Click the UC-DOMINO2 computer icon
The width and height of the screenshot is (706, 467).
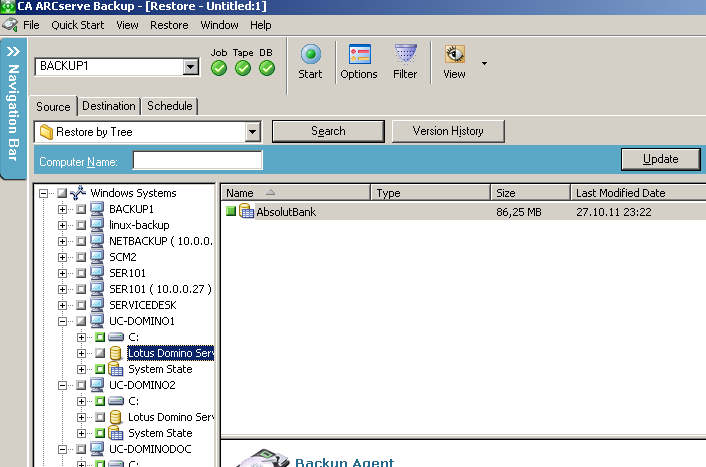tap(97, 385)
